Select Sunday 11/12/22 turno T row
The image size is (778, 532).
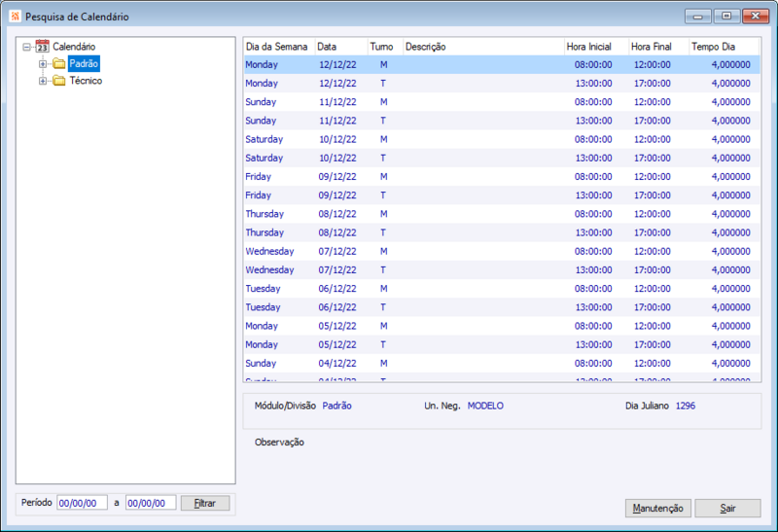tap(502, 121)
